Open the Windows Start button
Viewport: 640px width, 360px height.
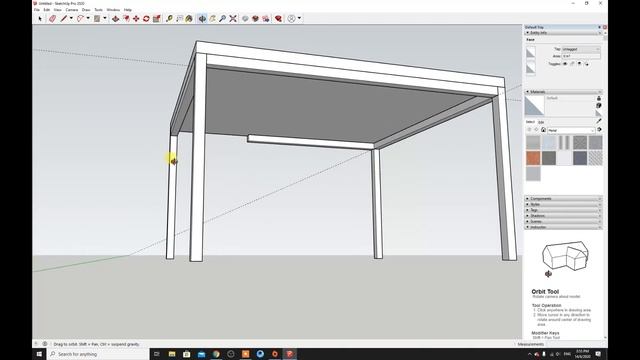39,354
